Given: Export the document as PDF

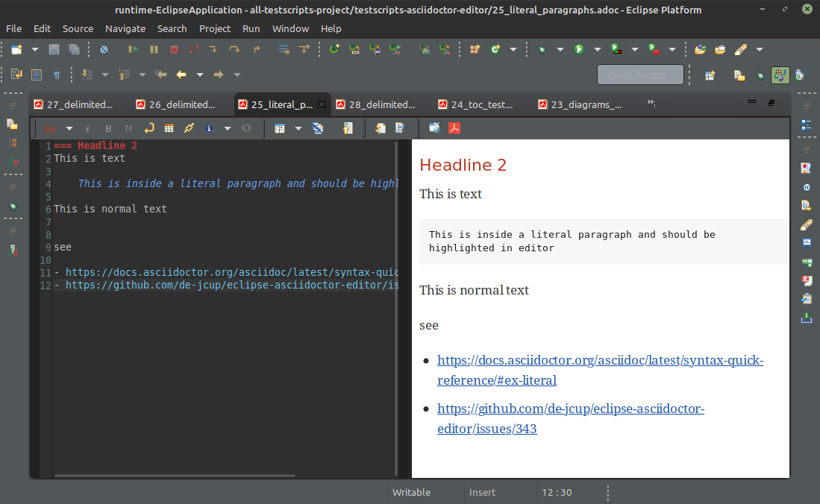Looking at the screenshot, I should click(454, 128).
